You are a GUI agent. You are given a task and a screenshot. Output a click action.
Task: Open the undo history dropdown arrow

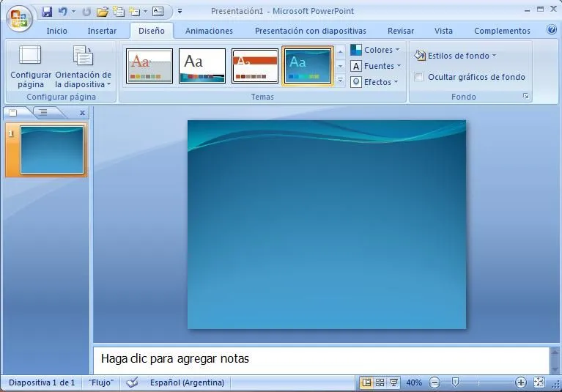coord(74,12)
